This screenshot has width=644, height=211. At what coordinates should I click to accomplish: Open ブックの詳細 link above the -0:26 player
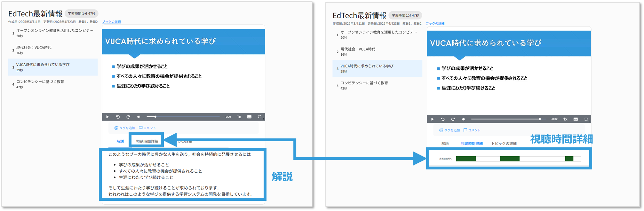coord(111,22)
